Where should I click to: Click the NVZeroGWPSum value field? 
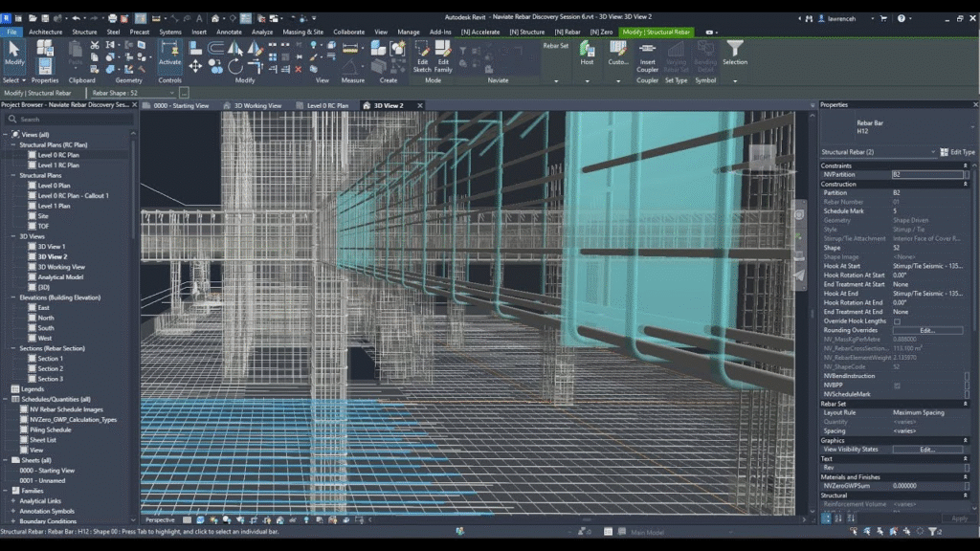pos(904,485)
